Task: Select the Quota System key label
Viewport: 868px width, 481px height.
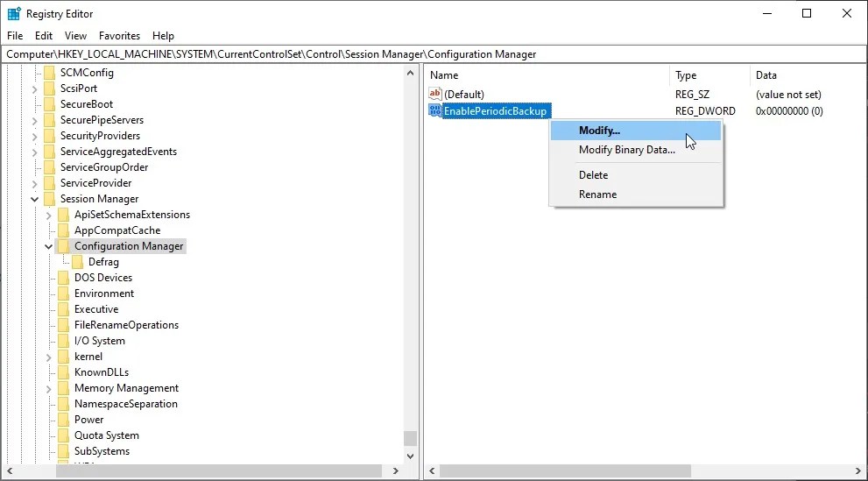Action: pos(107,435)
